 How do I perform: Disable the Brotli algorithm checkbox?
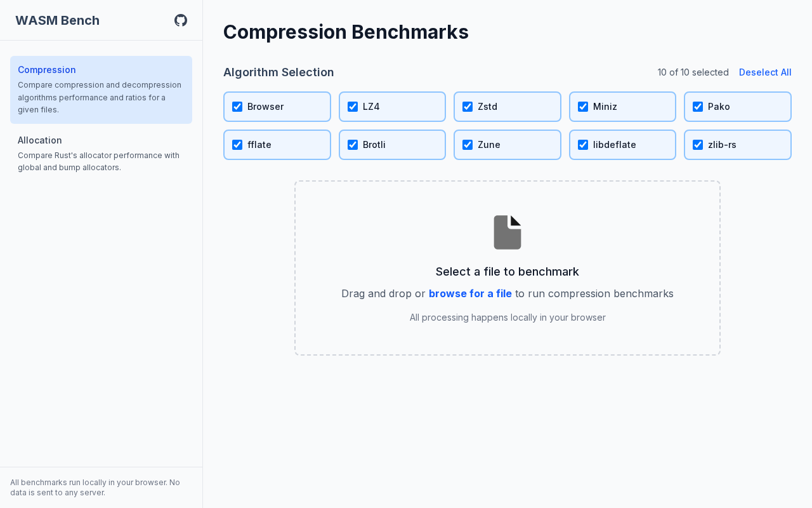(x=353, y=145)
